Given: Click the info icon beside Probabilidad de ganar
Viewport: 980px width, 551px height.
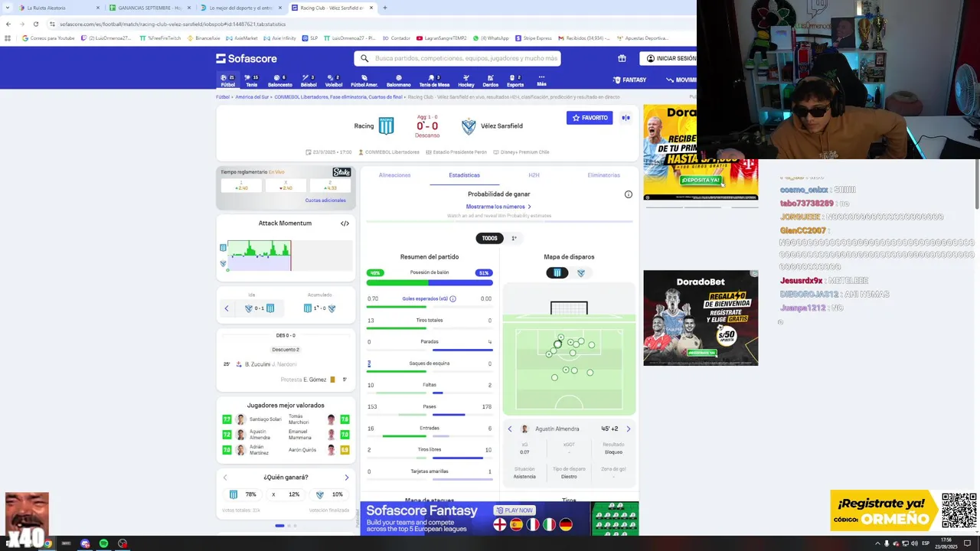Looking at the screenshot, I should [x=629, y=194].
